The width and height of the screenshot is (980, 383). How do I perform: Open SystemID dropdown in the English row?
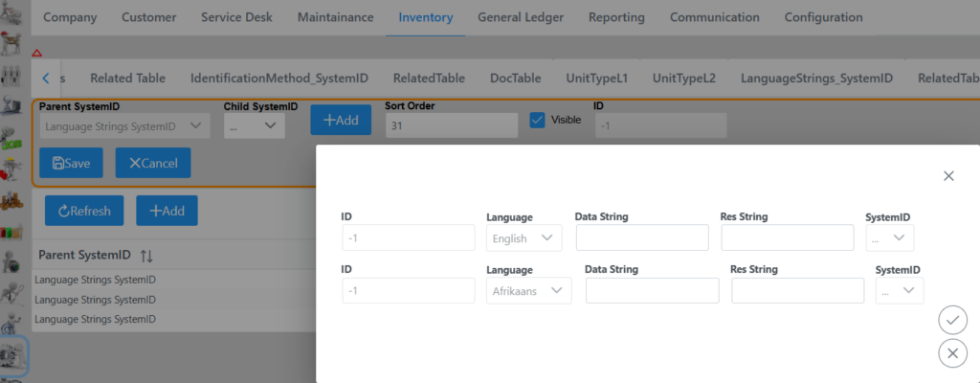(889, 237)
